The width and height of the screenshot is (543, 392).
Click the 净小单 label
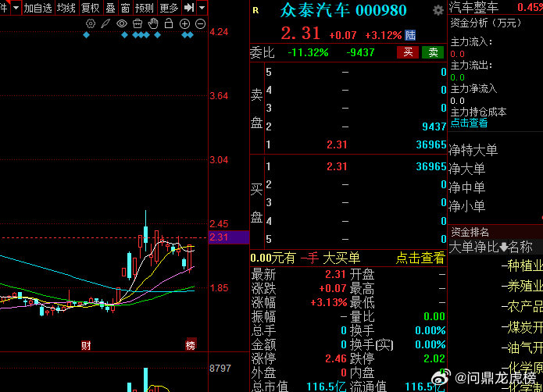click(466, 206)
